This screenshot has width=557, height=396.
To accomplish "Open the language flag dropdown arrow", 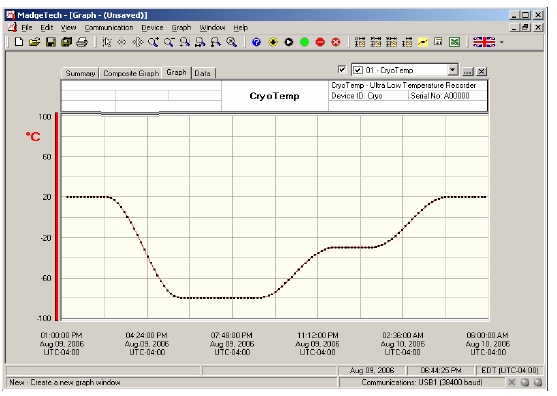I will tap(502, 42).
